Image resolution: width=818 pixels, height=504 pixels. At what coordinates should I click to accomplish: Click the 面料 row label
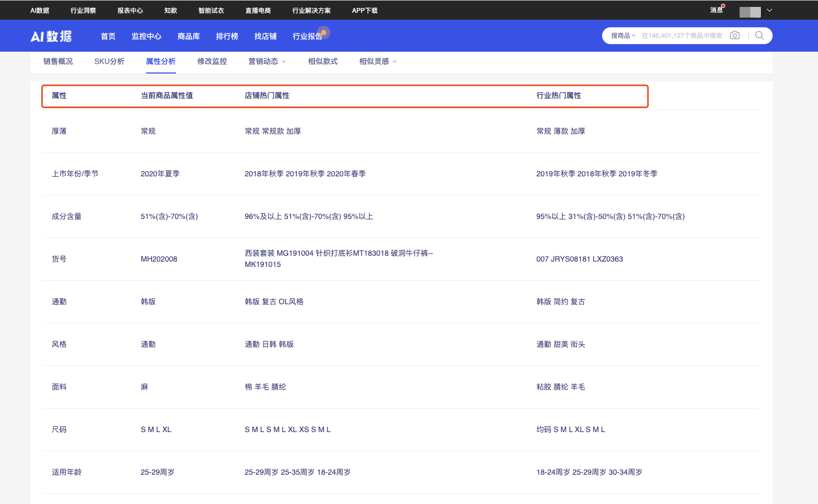click(59, 387)
